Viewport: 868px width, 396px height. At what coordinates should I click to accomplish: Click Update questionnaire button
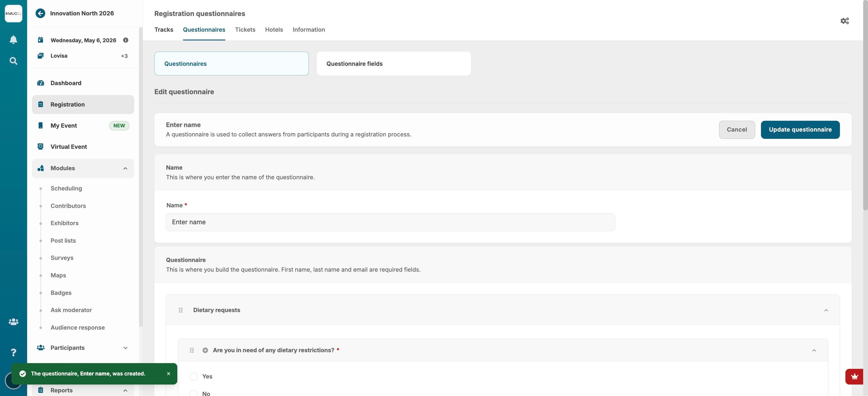(800, 129)
